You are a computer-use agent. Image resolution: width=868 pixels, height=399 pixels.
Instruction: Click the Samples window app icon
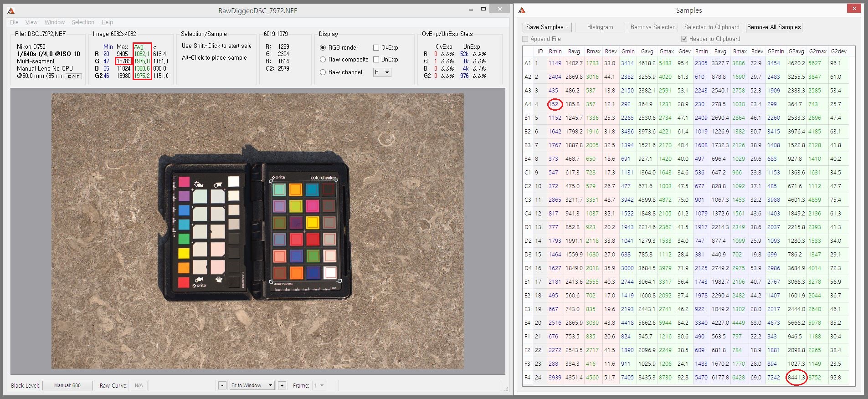pyautogui.click(x=522, y=10)
